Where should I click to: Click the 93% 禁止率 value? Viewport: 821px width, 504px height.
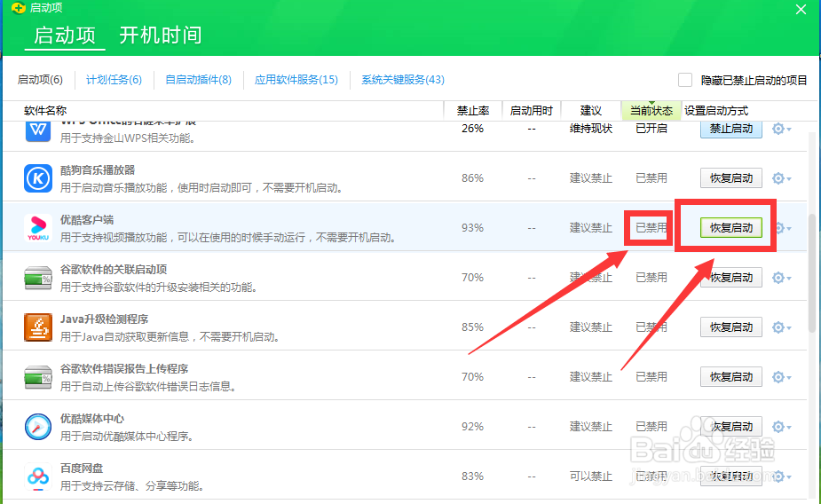coord(472,228)
